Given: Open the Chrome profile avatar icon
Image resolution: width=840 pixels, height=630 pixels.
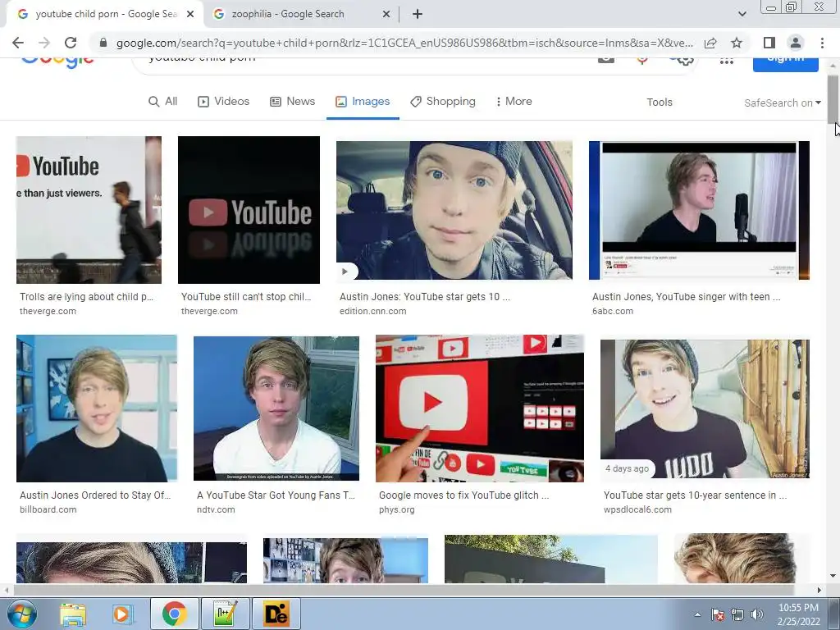Looking at the screenshot, I should coord(796,43).
